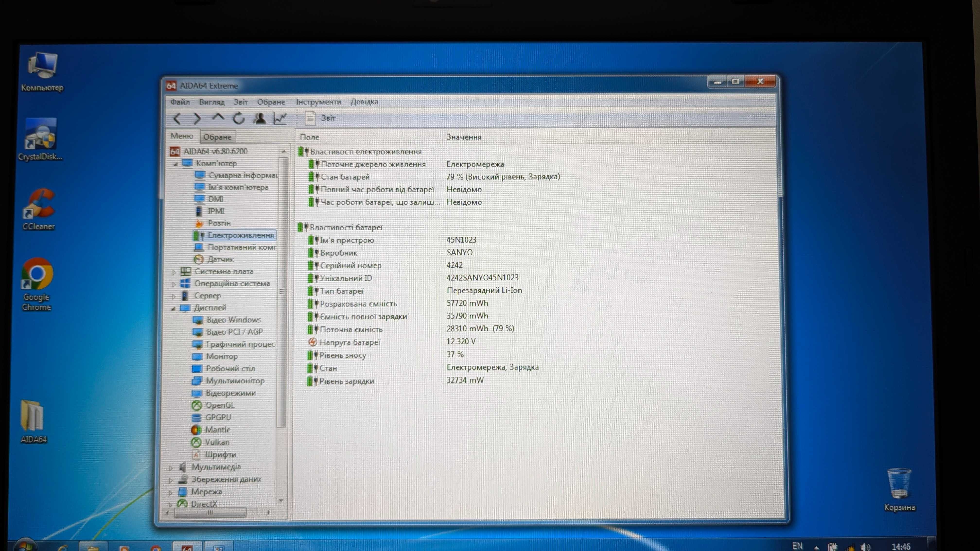This screenshot has height=551, width=980.
Task: Select the Mantle icon item
Action: 196,430
